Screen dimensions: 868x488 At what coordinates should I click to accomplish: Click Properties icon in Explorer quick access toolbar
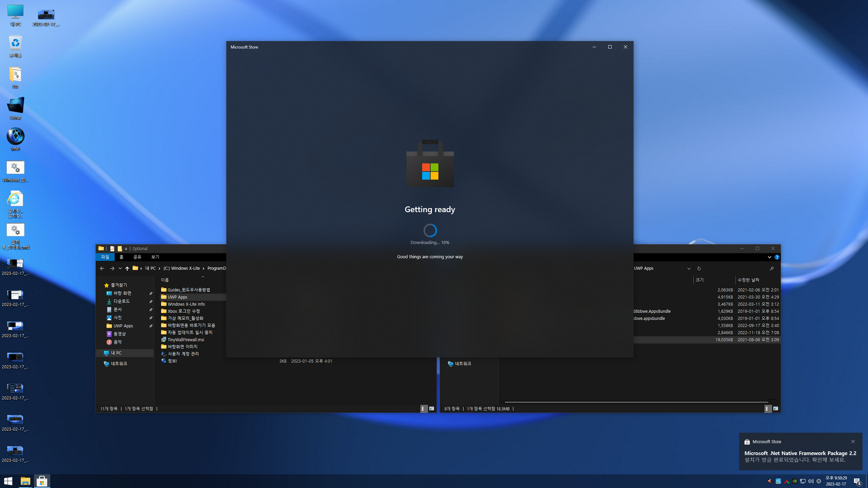(x=112, y=249)
